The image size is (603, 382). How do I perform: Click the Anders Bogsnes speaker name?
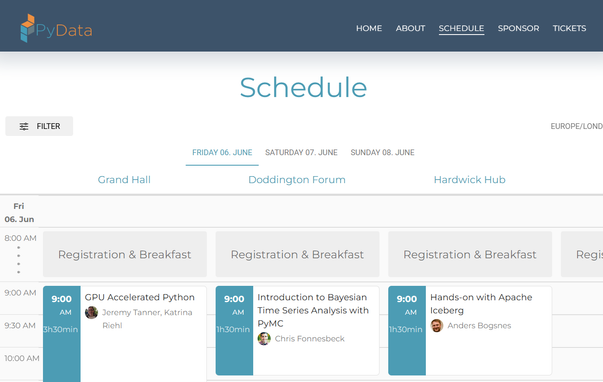pyautogui.click(x=479, y=325)
